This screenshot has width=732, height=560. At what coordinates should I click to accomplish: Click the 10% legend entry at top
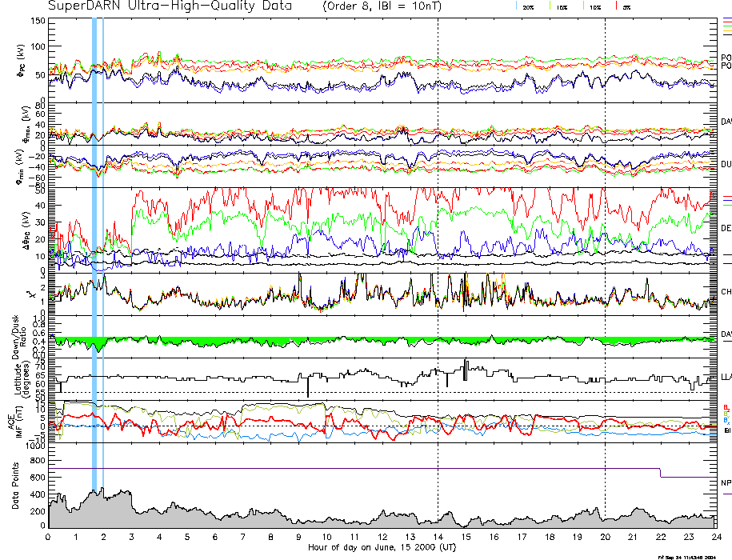594,6
